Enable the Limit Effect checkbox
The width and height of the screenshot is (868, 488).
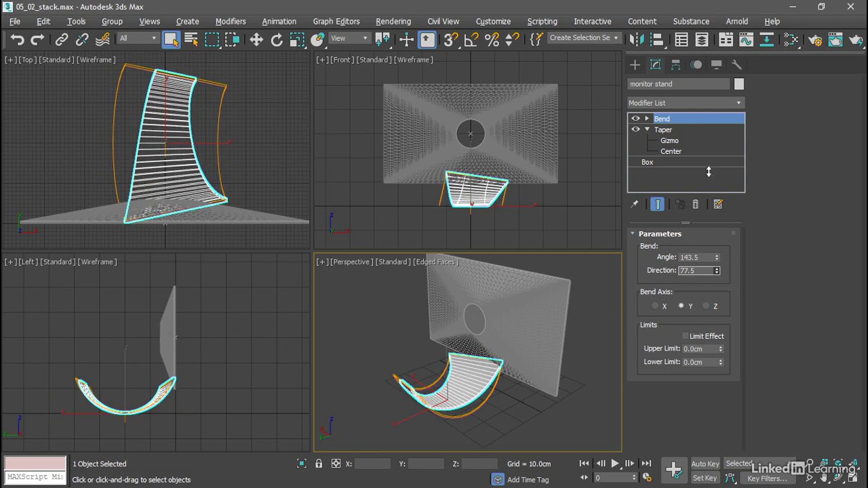tap(685, 336)
